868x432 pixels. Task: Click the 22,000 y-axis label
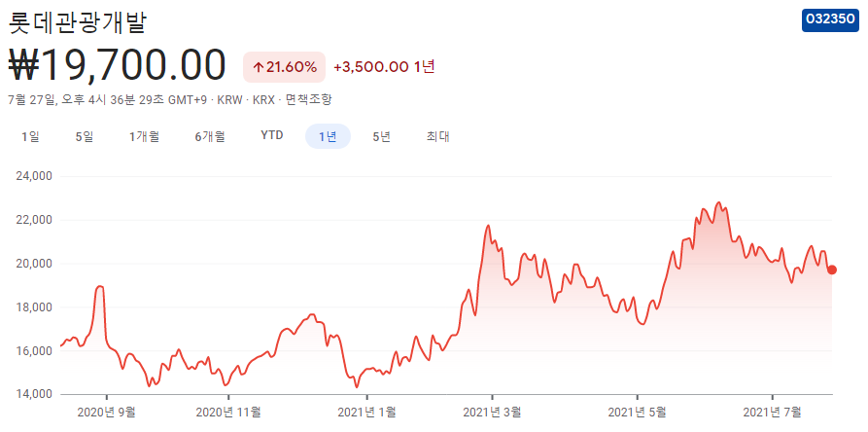coord(35,221)
